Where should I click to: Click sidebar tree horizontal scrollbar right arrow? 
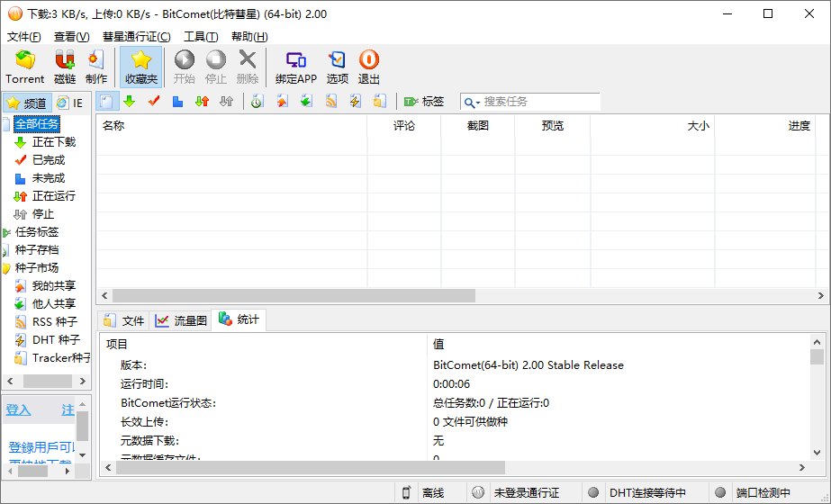82,381
